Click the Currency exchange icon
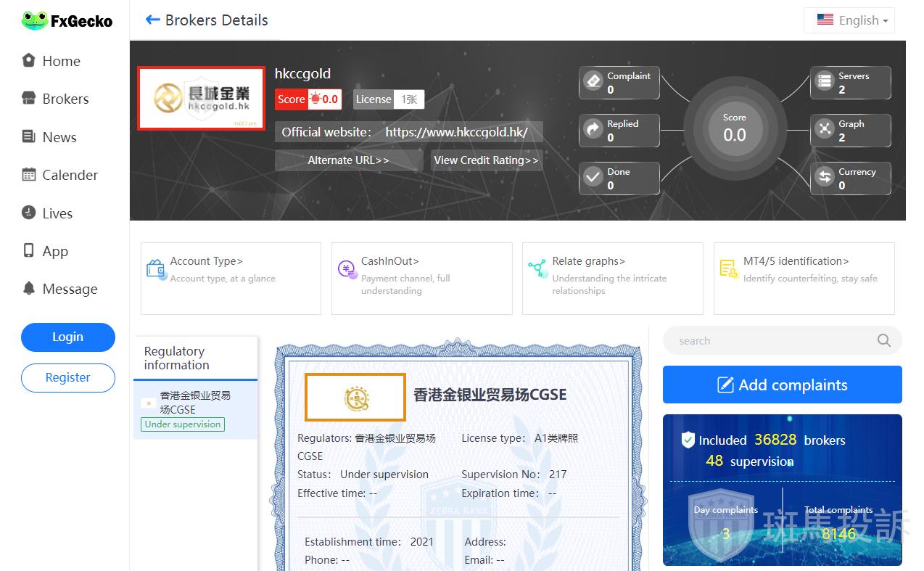This screenshot has width=924, height=571. point(825,178)
